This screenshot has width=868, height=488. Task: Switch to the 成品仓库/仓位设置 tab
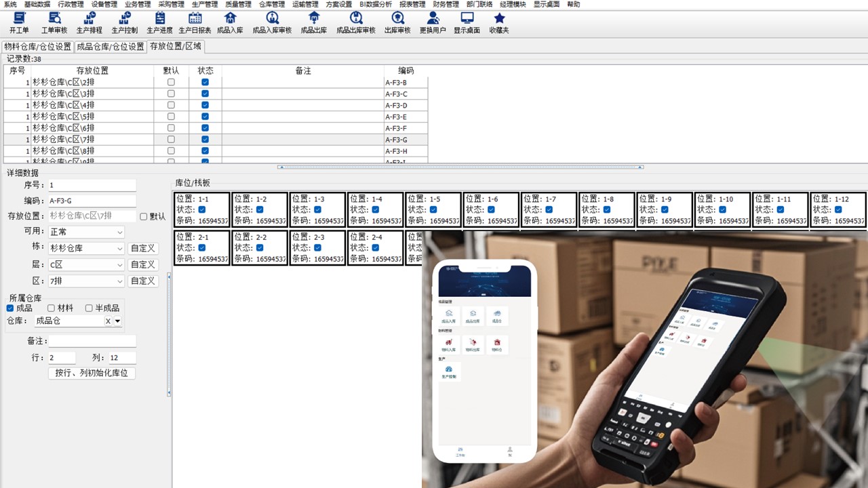coord(111,47)
